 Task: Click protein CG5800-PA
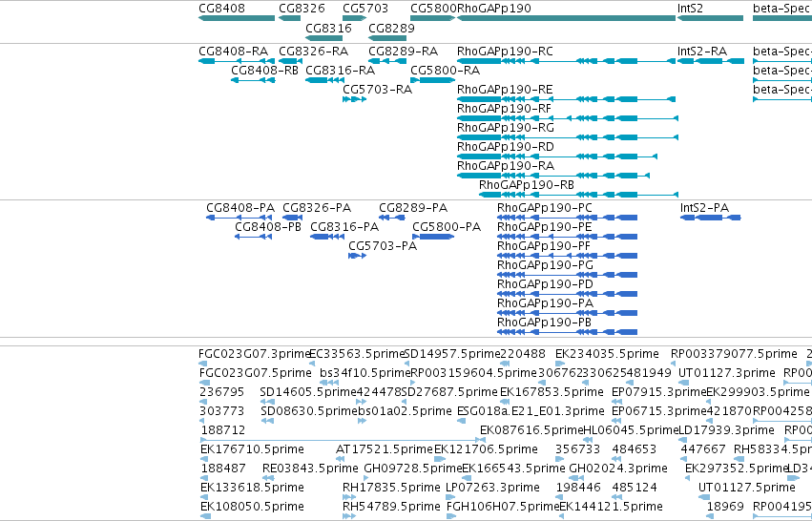[433, 237]
